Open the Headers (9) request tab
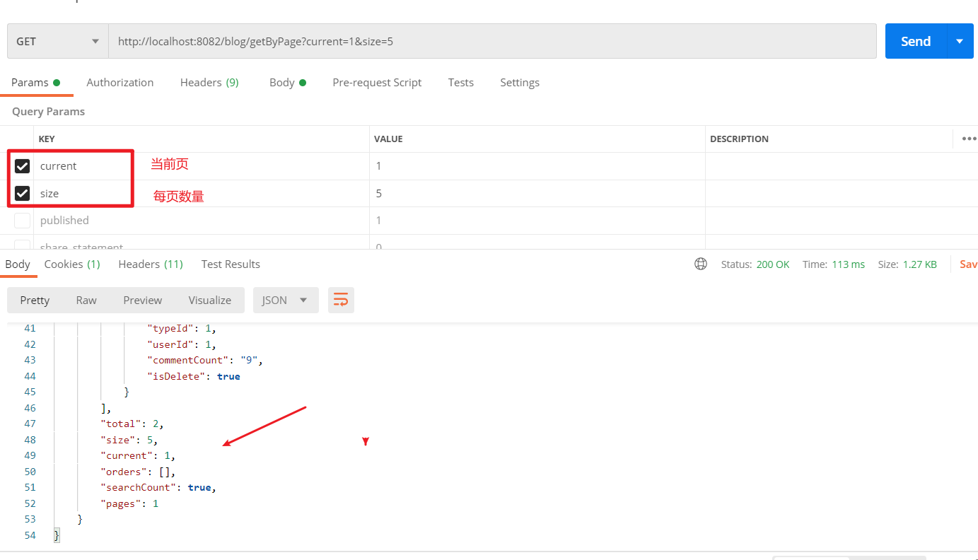The image size is (978, 560). pos(209,82)
